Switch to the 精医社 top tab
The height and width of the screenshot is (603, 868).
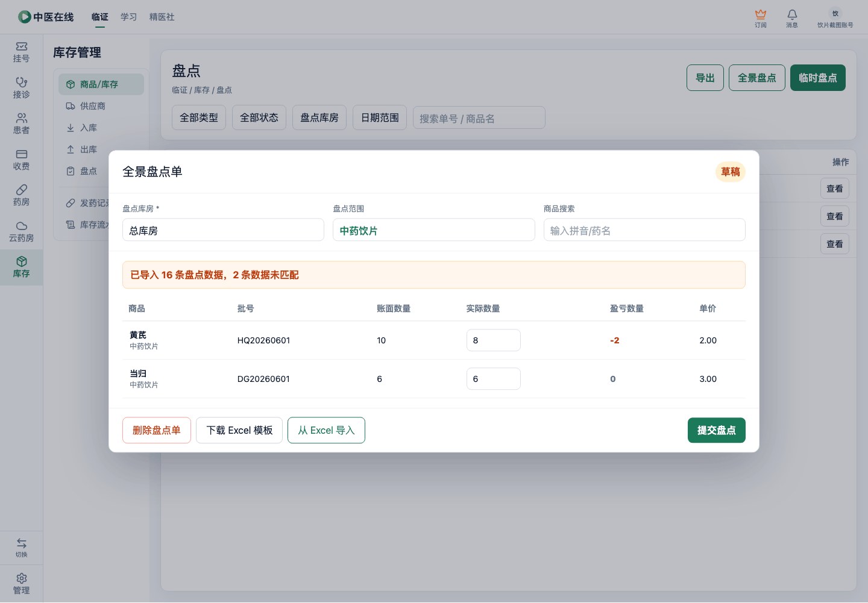[162, 17]
